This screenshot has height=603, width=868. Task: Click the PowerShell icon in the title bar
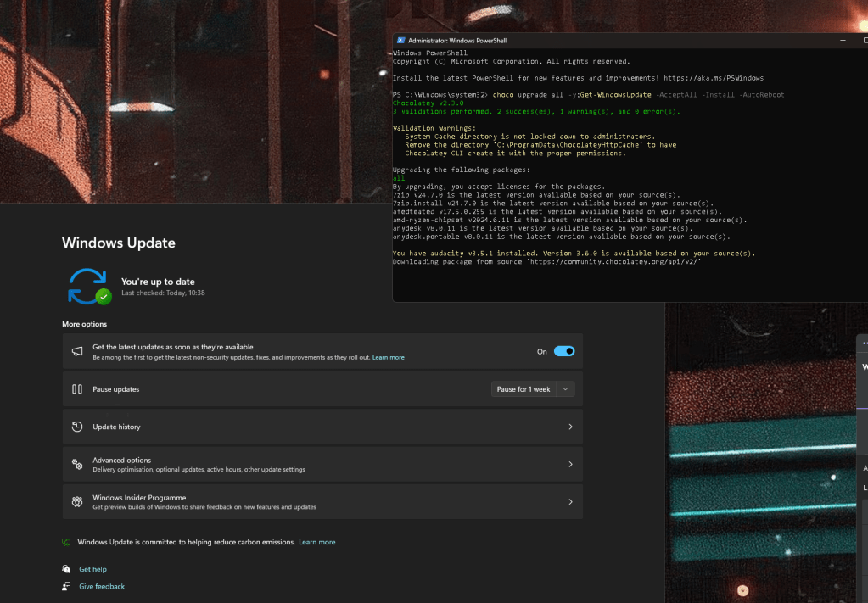[400, 41]
